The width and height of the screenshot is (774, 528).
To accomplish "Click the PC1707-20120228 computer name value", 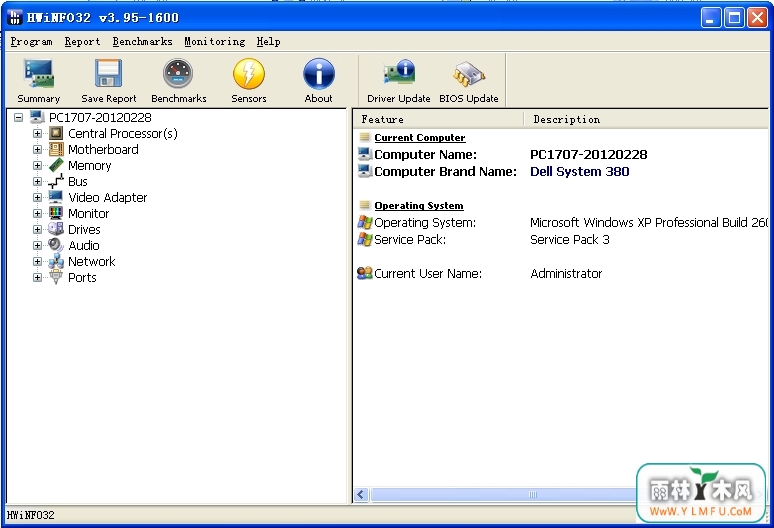I will pos(588,154).
